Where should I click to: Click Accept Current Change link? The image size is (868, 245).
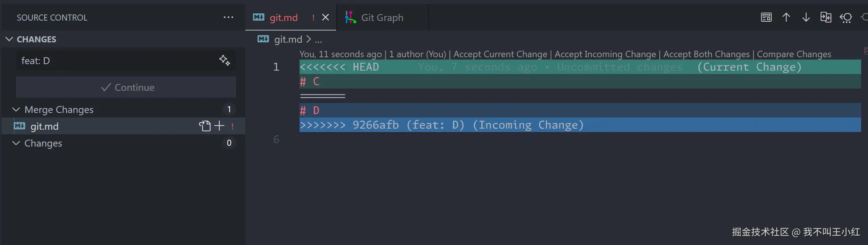click(x=500, y=54)
